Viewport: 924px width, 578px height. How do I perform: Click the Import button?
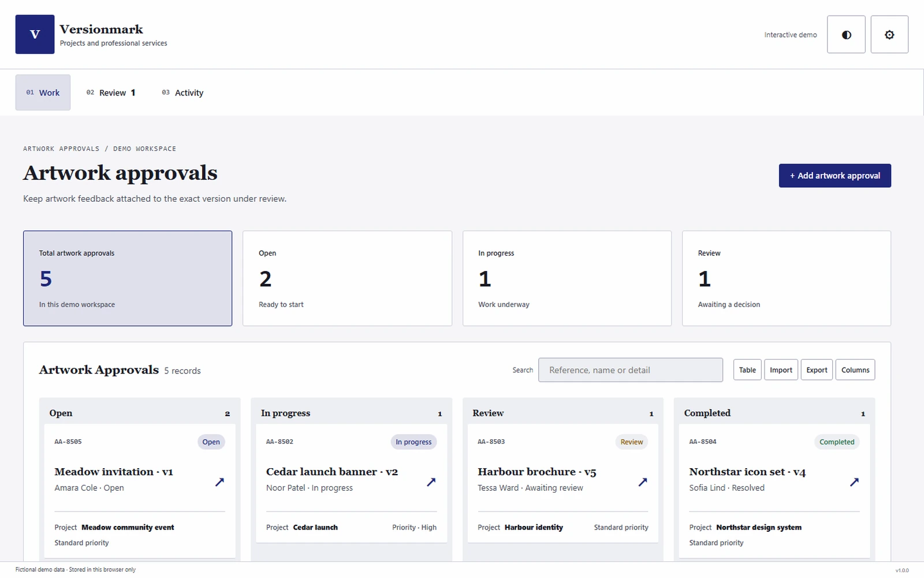pos(781,370)
